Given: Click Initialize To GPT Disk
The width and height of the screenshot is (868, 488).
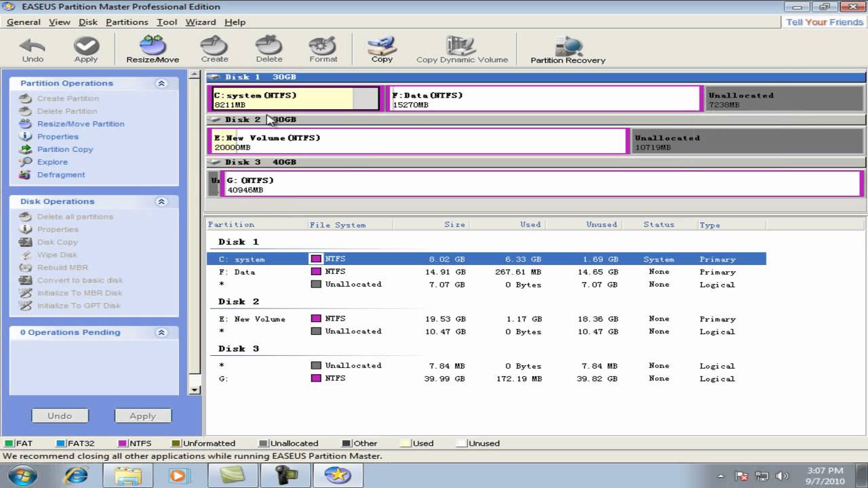Looking at the screenshot, I should coord(79,306).
